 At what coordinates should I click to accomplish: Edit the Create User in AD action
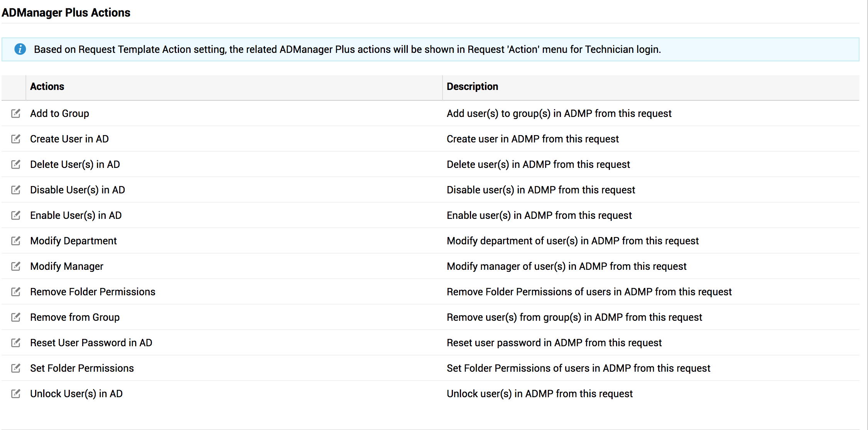16,139
